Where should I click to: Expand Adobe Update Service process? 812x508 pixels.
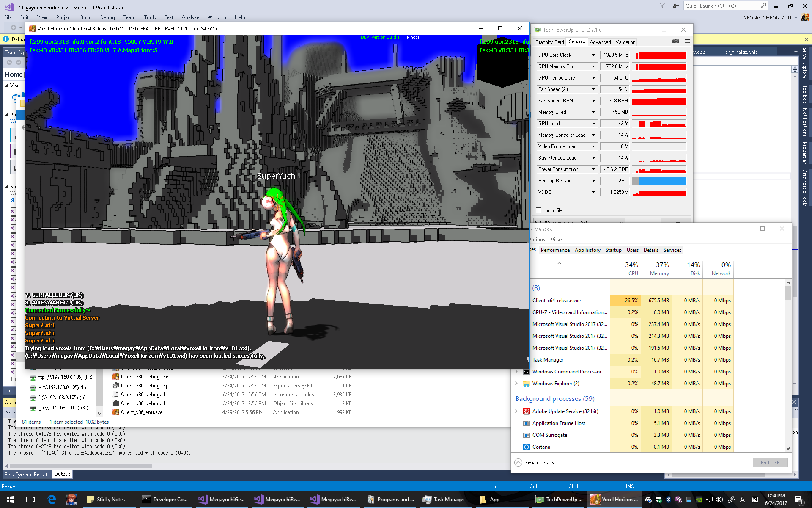[516, 411]
